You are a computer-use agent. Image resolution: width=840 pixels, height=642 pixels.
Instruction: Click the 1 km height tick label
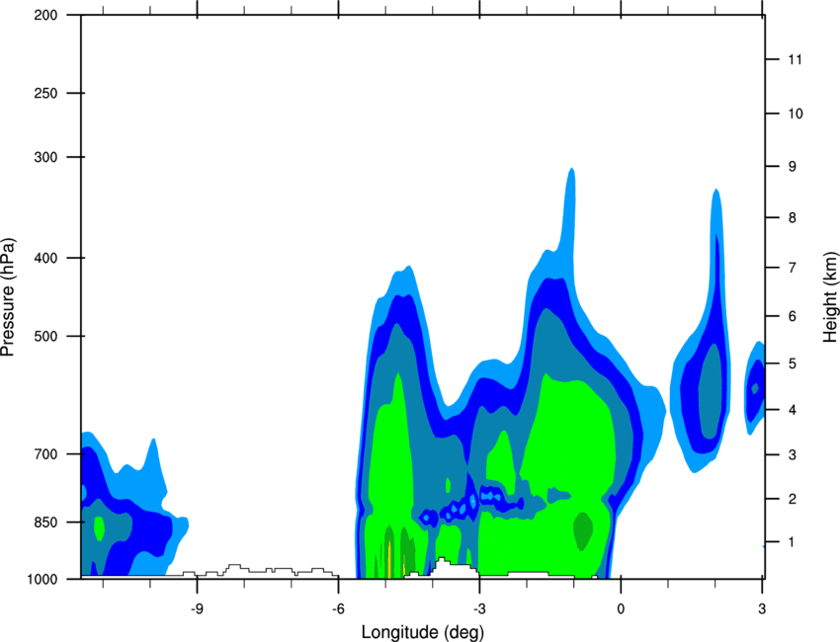(793, 542)
